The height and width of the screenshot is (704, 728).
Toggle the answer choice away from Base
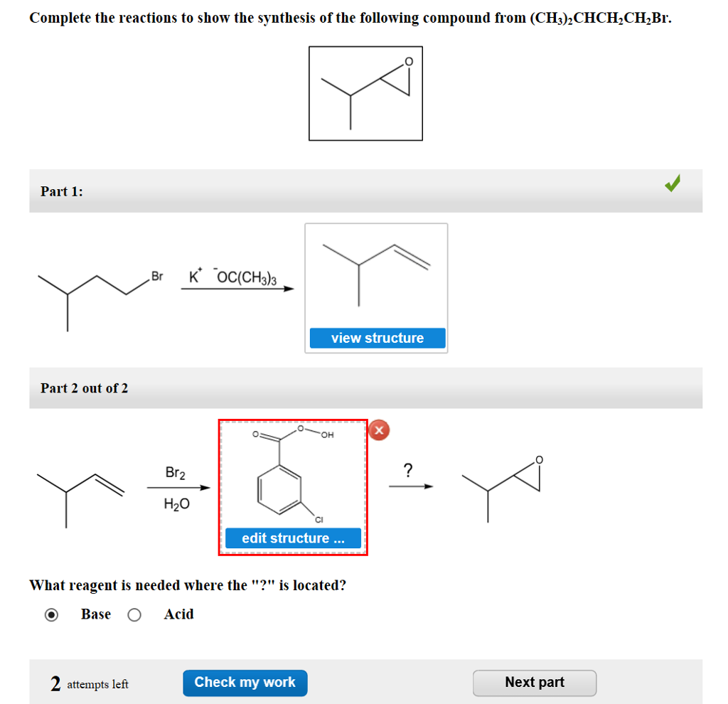point(134,614)
